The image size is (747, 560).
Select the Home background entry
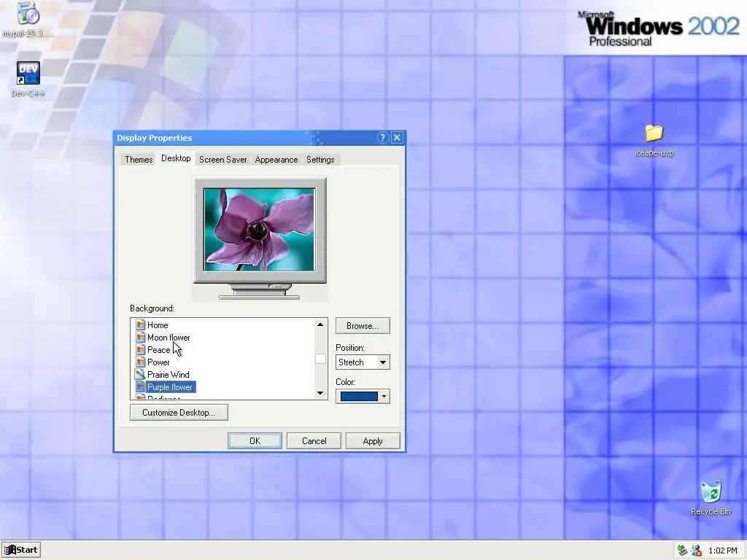point(158,324)
